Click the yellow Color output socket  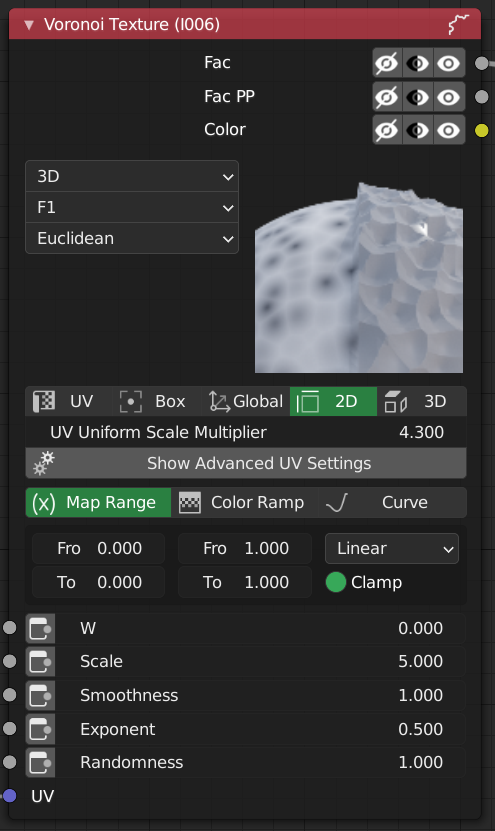click(481, 130)
